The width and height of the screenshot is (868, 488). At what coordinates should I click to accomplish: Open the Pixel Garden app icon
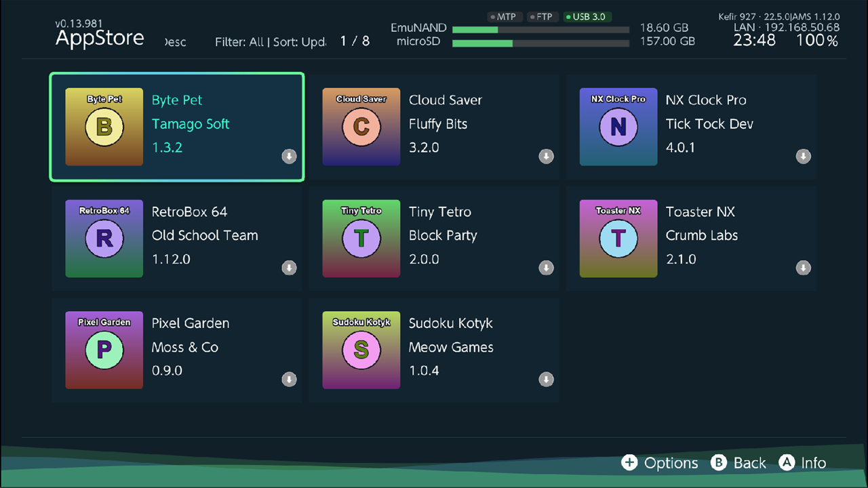tap(104, 350)
